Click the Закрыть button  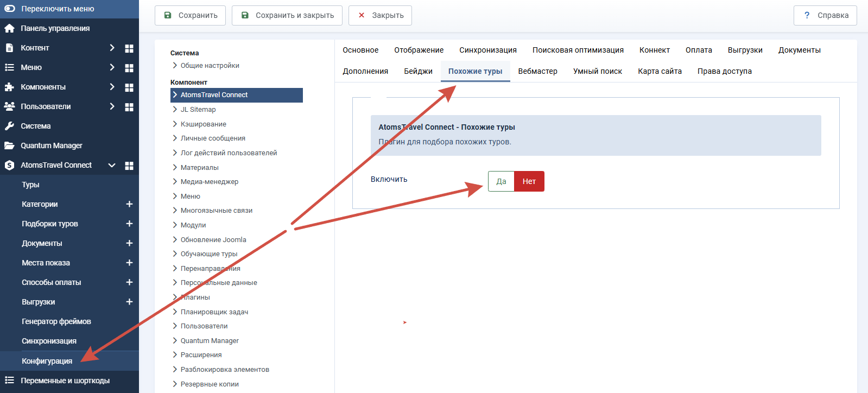tap(380, 15)
